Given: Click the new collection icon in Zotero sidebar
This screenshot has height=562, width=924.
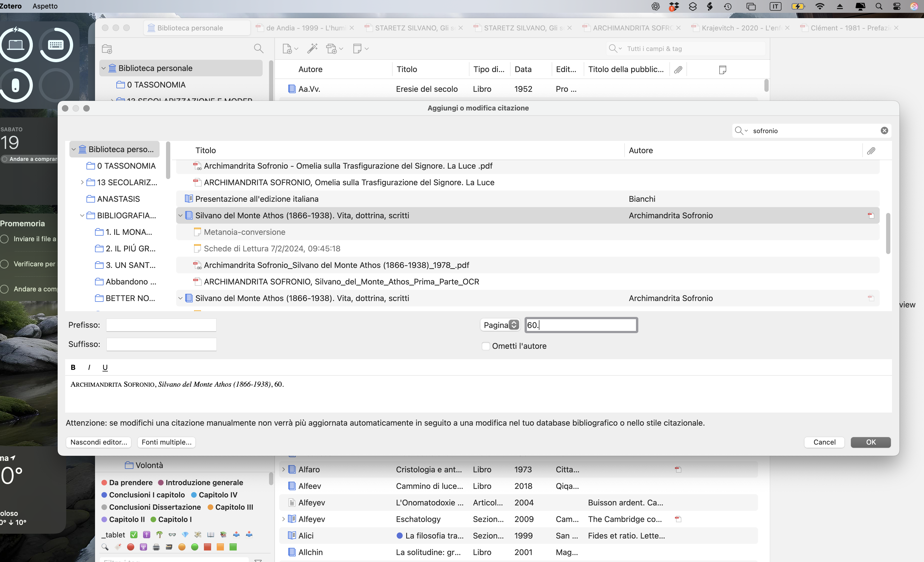Looking at the screenshot, I should pos(107,49).
